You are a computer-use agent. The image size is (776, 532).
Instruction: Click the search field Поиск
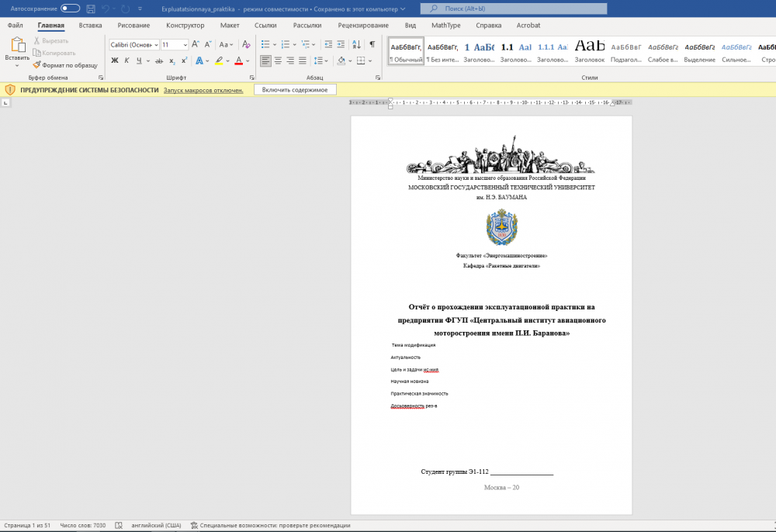pyautogui.click(x=514, y=9)
